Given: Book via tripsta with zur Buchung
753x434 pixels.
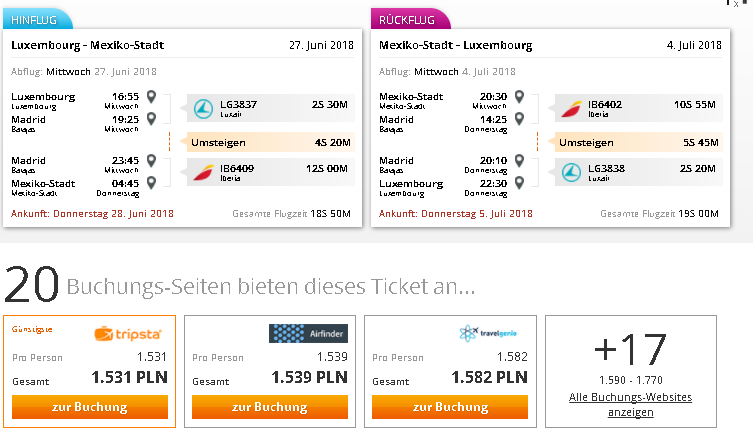Looking at the screenshot, I should 90,407.
